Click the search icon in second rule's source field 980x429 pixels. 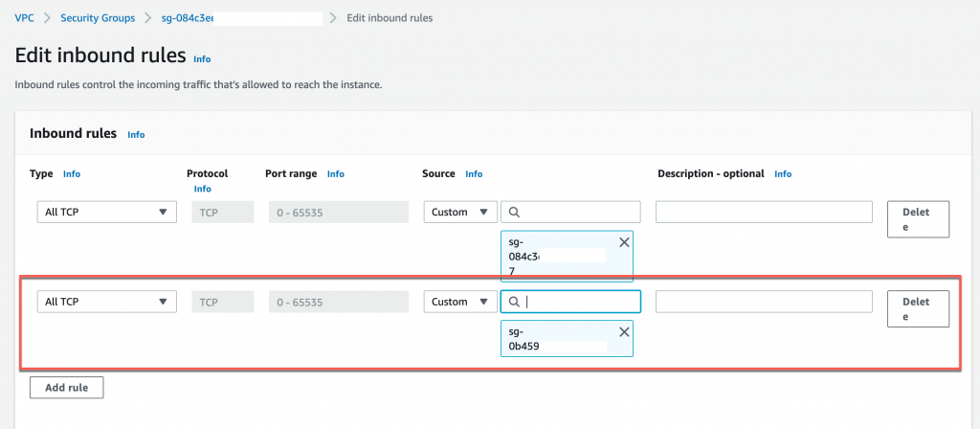tap(514, 302)
